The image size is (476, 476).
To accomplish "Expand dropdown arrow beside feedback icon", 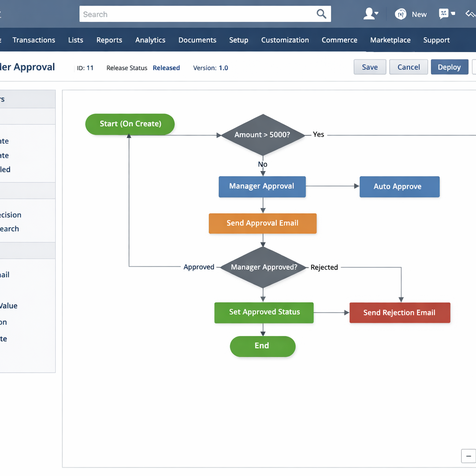I will 453,14.
